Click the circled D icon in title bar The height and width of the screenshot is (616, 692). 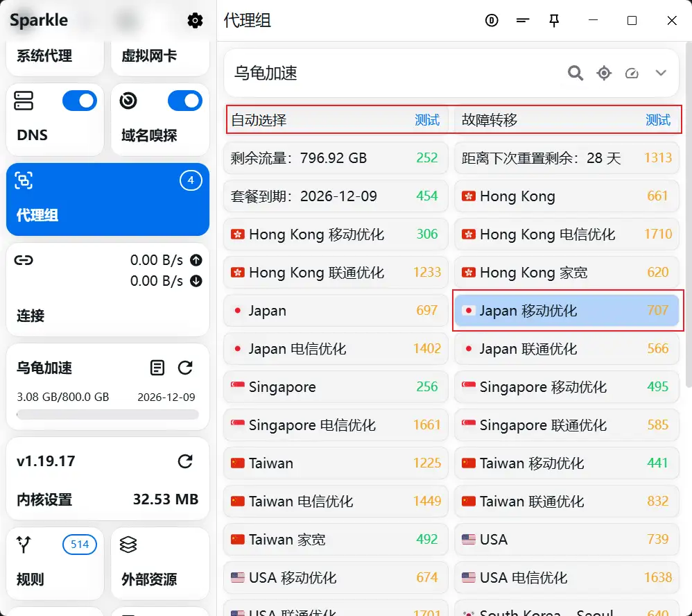coord(492,21)
